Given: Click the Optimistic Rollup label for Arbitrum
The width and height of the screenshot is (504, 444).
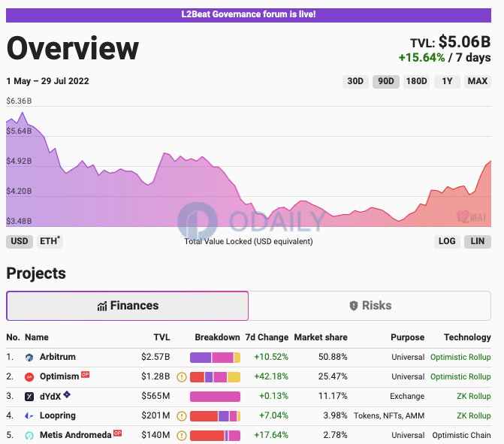Looking at the screenshot, I should tap(460, 357).
